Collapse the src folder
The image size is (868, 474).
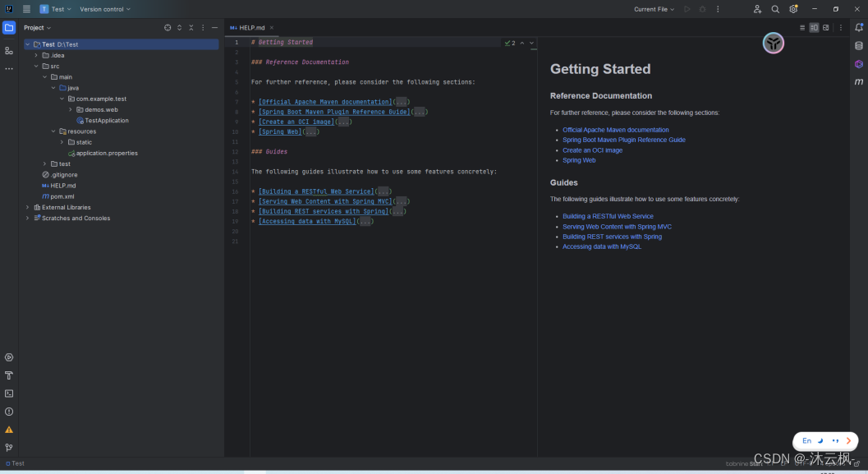(36, 66)
